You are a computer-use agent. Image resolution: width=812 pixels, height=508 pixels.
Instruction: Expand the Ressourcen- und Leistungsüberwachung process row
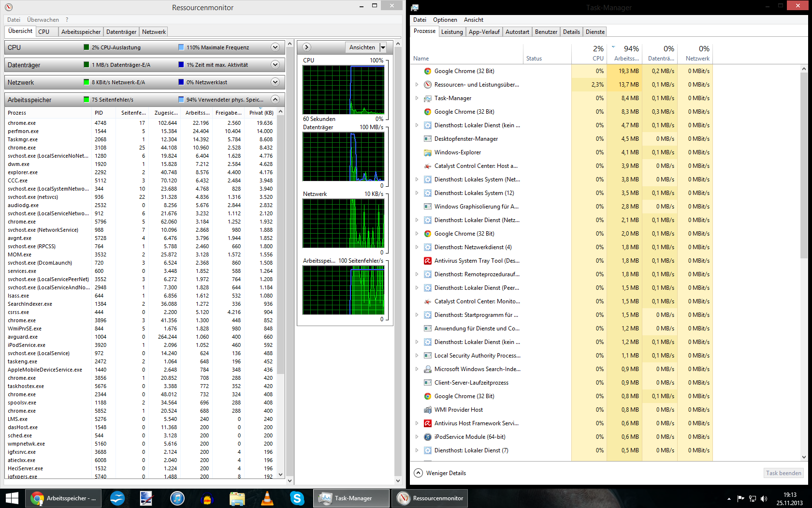click(x=417, y=85)
